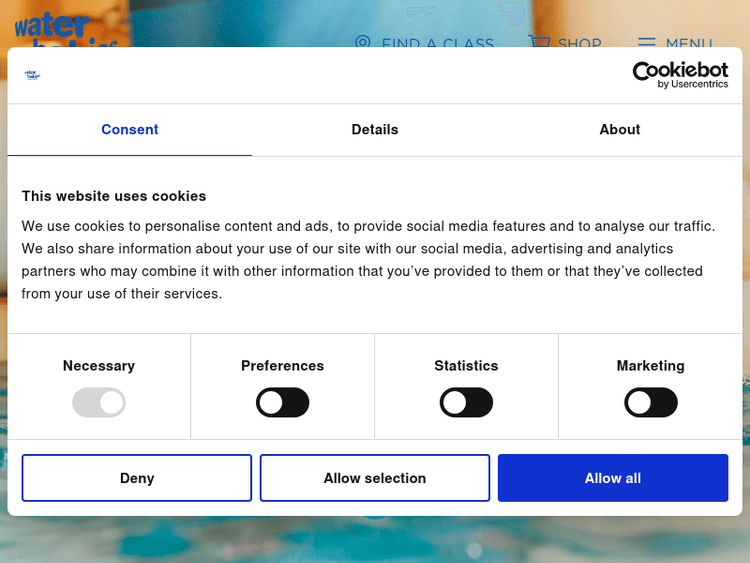
Task: Click the shopping cart icon
Action: (x=539, y=43)
